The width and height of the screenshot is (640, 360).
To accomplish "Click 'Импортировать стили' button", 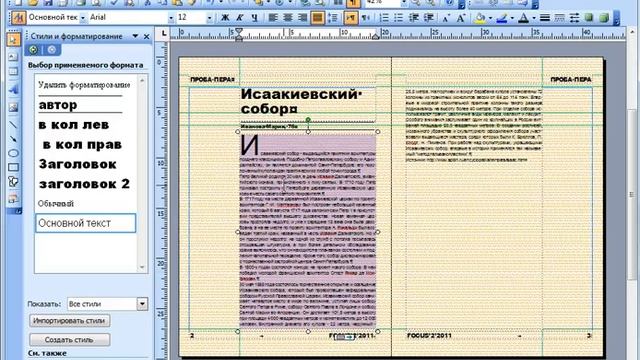I will 69,320.
